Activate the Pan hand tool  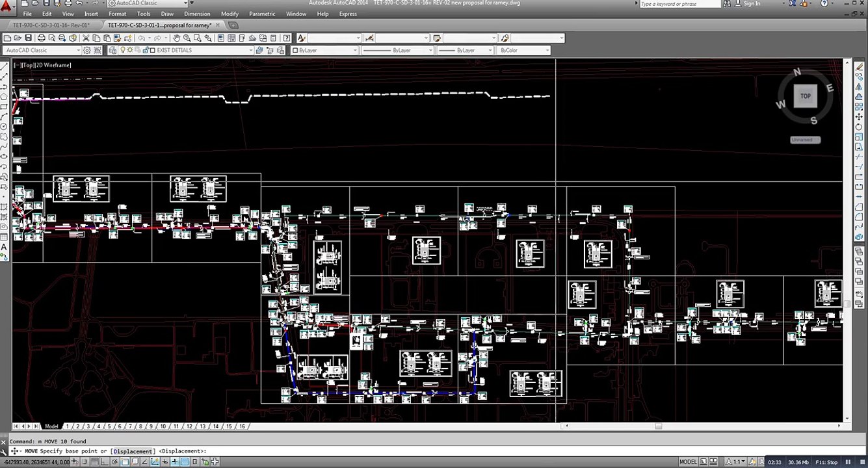click(x=176, y=38)
